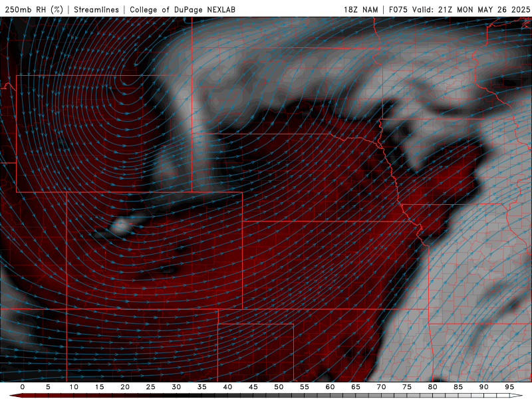This screenshot has width=532, height=399.
Task: Click the colorbar label '0'
Action: pos(23,387)
